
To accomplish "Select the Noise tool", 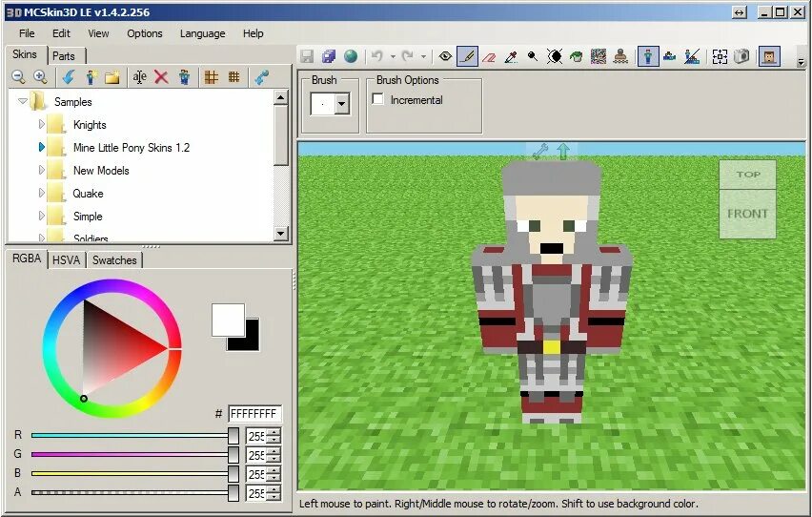I will tap(599, 56).
